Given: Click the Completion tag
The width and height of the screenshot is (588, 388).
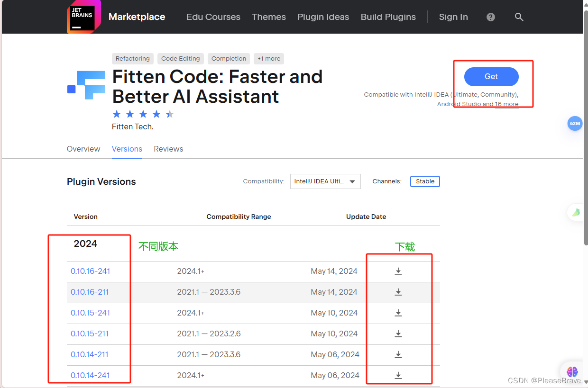Looking at the screenshot, I should point(229,59).
